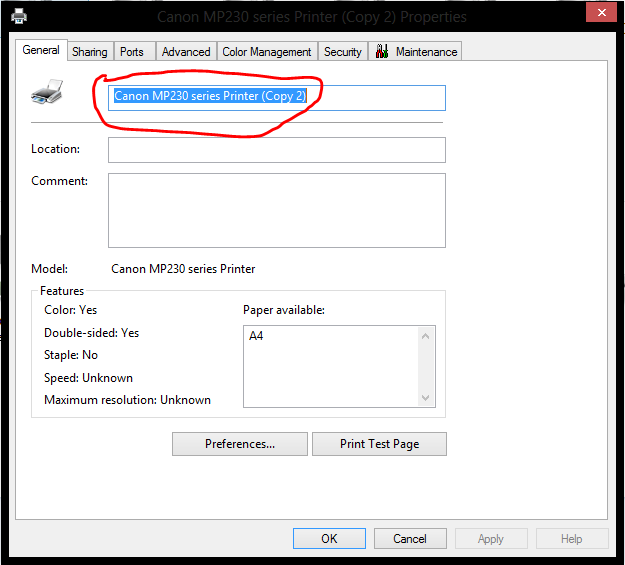Click the printer icon in the title bar
Viewport: 625px width, 565px height.
click(19, 16)
